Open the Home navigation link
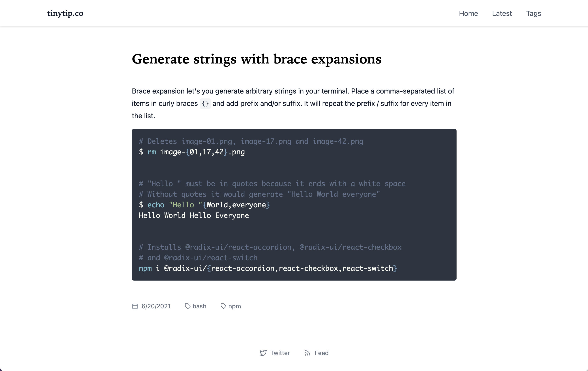The height and width of the screenshot is (371, 588). pos(468,13)
